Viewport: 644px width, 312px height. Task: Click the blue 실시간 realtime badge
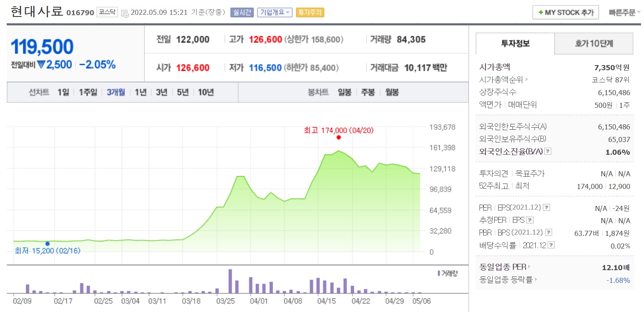[241, 12]
